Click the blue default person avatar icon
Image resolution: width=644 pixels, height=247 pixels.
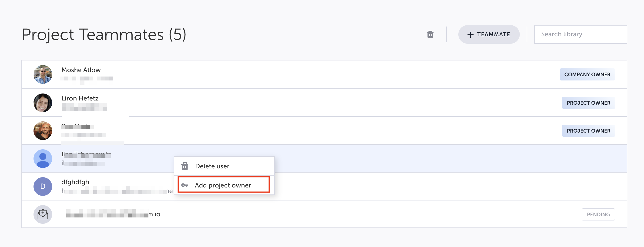[x=43, y=158]
